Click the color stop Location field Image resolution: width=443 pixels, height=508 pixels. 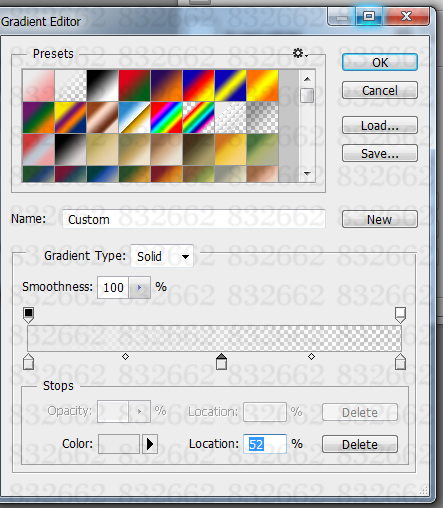click(x=265, y=444)
